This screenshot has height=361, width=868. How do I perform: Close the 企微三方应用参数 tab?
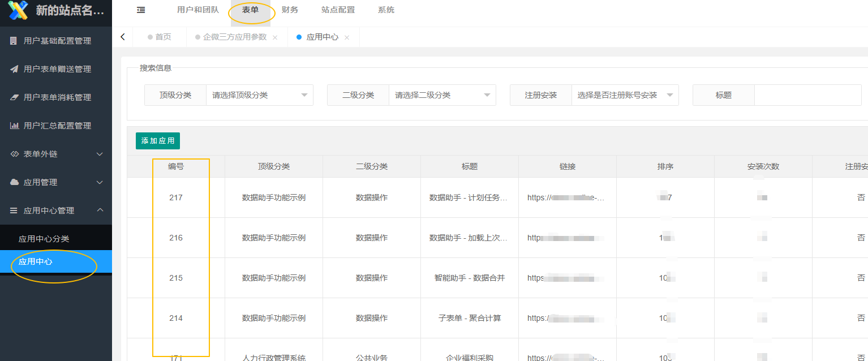coord(275,37)
